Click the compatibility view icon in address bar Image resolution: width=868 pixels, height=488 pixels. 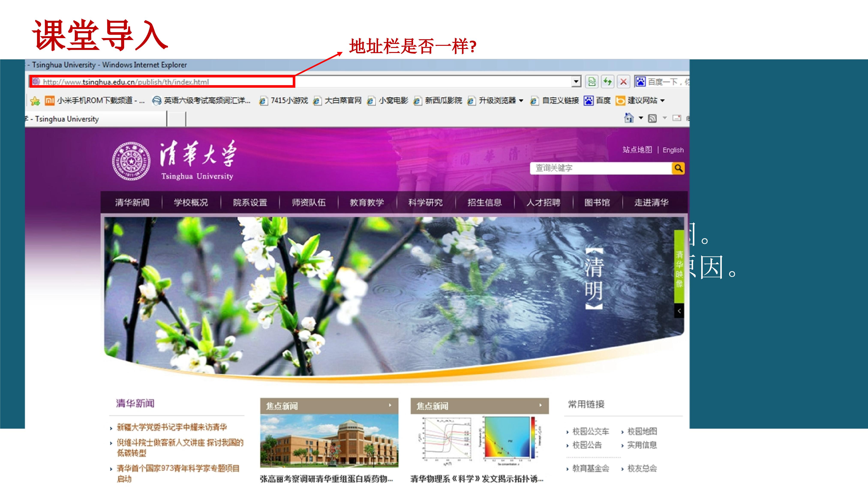coord(592,81)
